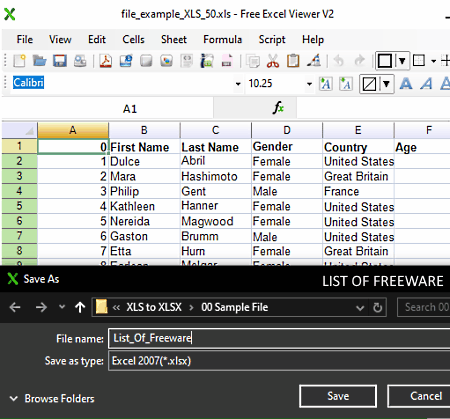Click the Redo arrow icon
This screenshot has width=450, height=419.
(359, 61)
